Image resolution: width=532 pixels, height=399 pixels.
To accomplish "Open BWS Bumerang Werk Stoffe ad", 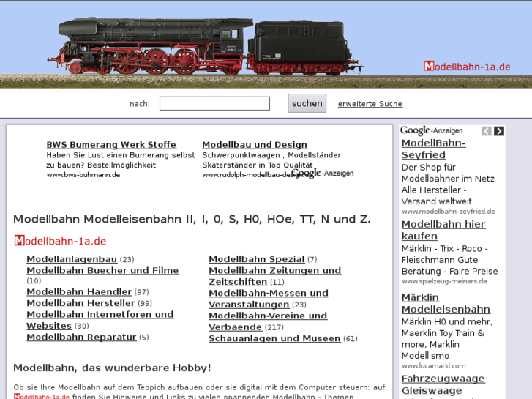I will click(111, 145).
